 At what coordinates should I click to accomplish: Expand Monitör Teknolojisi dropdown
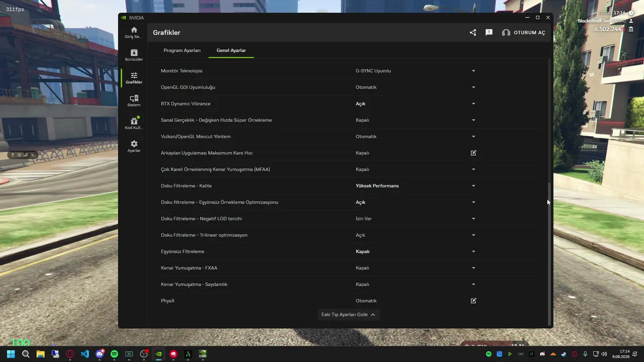click(x=473, y=71)
